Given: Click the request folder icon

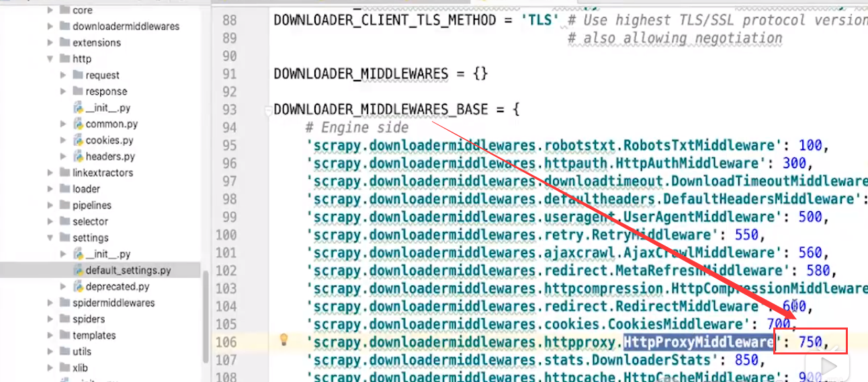Looking at the screenshot, I should tap(77, 75).
